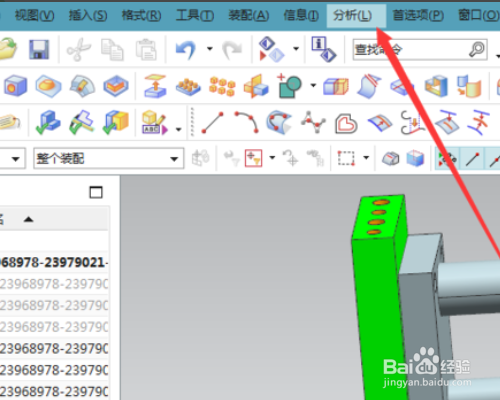This screenshot has width=500, height=400.
Task: Click the blue transparent box display icon
Action: [415, 158]
